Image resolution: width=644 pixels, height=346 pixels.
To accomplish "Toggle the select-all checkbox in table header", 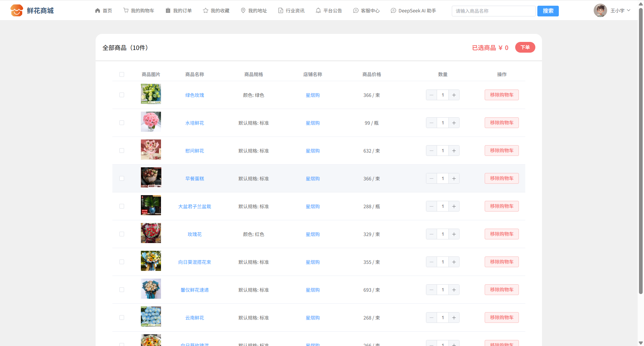I will [x=122, y=74].
